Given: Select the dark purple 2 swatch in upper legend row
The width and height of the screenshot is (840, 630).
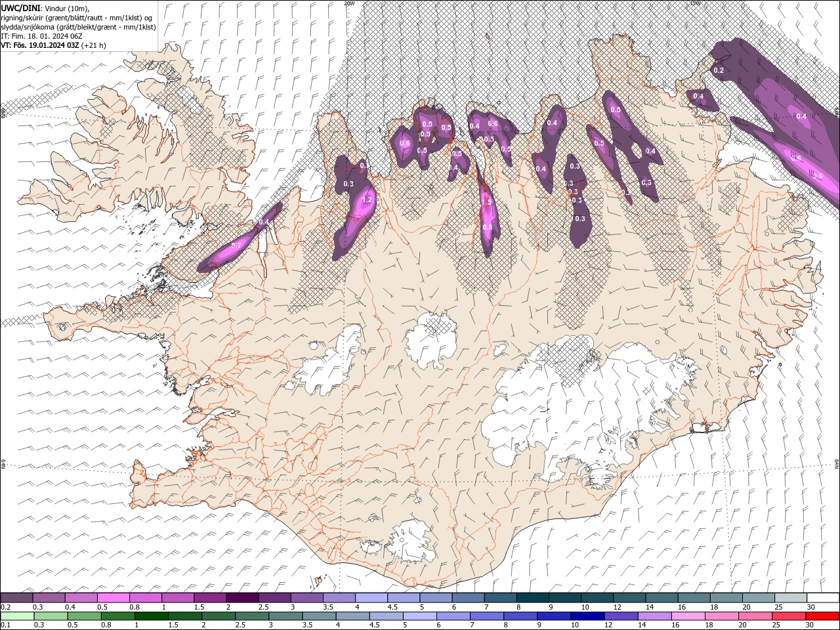Looking at the screenshot, I should coord(242,597).
